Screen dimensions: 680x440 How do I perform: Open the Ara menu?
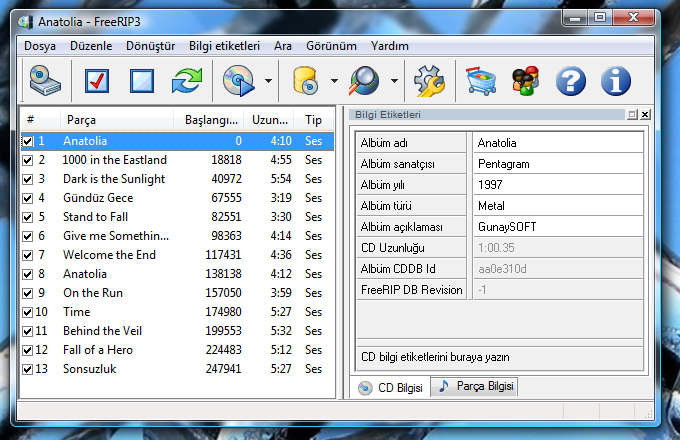click(x=283, y=46)
